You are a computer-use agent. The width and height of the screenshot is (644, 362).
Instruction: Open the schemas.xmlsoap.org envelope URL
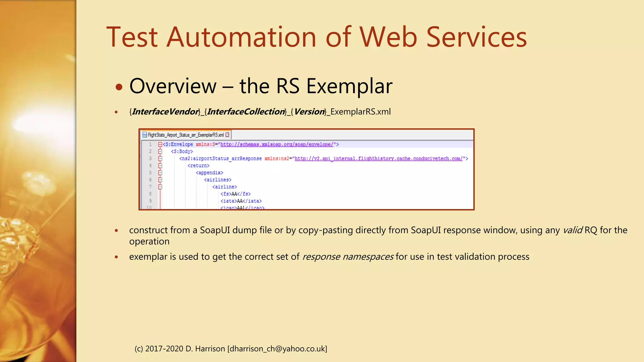tap(277, 144)
